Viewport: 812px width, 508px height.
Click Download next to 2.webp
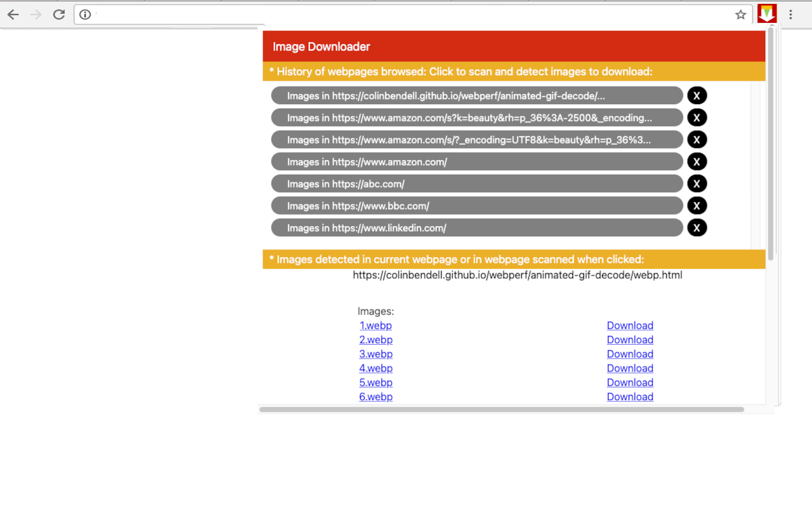tap(630, 340)
